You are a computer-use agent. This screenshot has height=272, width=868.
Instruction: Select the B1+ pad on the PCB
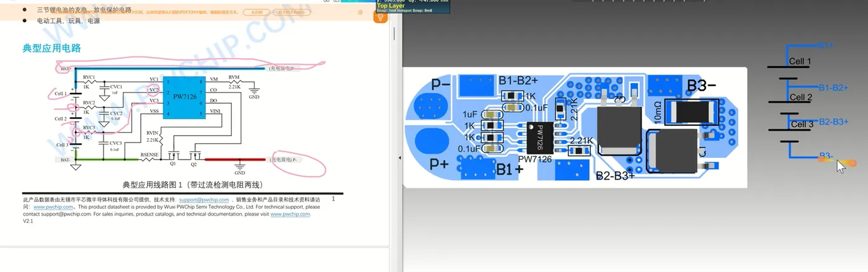[477, 167]
